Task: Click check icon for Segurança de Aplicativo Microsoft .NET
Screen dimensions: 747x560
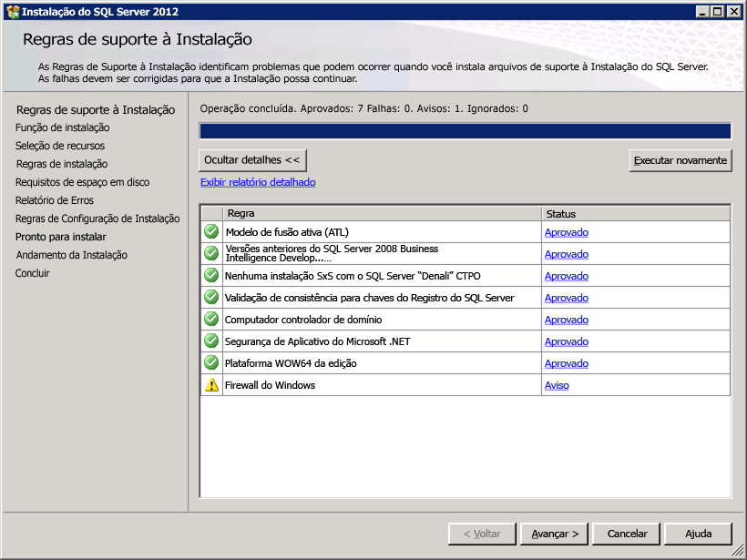Action: pyautogui.click(x=210, y=341)
